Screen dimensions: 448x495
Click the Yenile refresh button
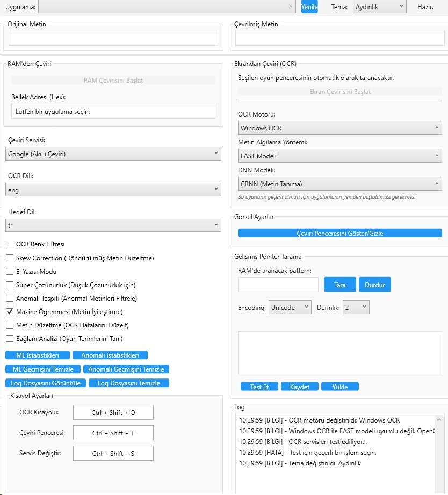click(x=309, y=7)
